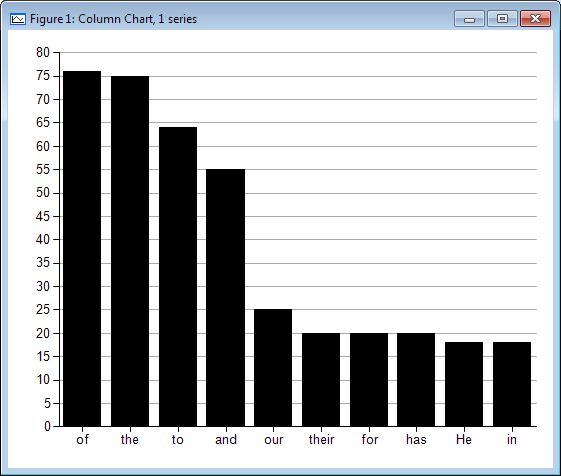Image resolution: width=561 pixels, height=476 pixels.
Task: Click the 0 label at axis origin
Action: pos(47,427)
